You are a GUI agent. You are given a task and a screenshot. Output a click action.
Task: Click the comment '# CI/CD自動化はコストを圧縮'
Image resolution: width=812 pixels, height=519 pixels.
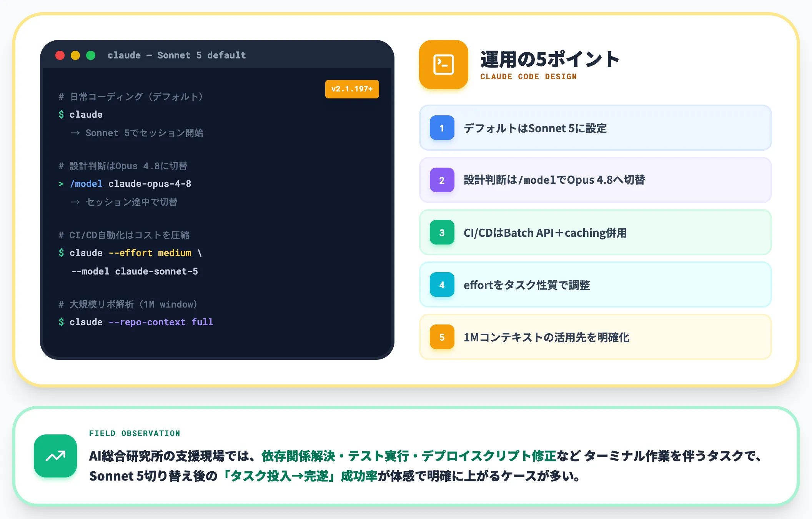pyautogui.click(x=124, y=235)
